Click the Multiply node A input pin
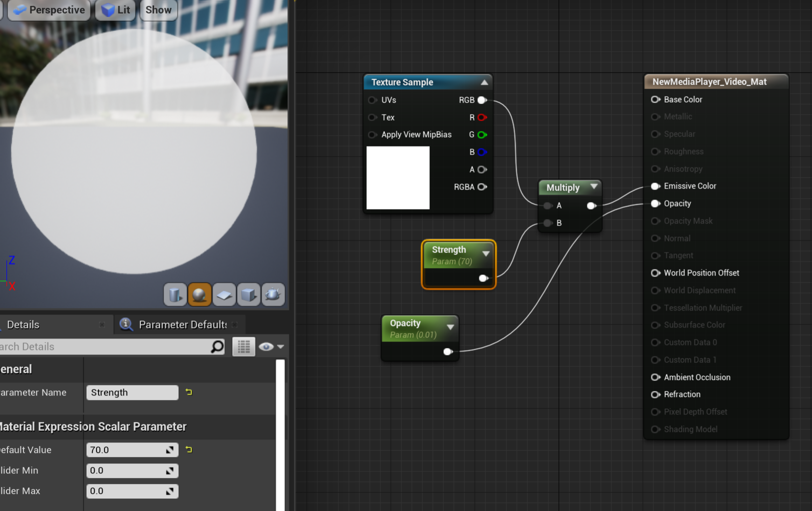This screenshot has height=511, width=812. (548, 205)
